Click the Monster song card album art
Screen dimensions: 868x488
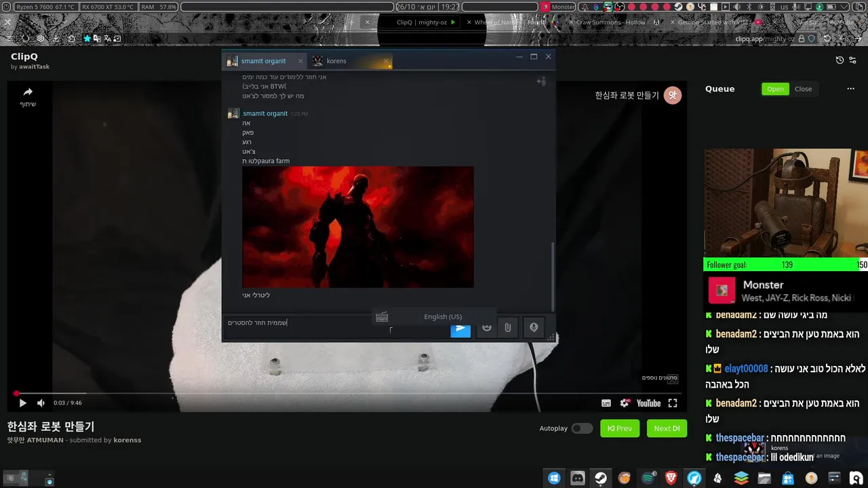722,291
